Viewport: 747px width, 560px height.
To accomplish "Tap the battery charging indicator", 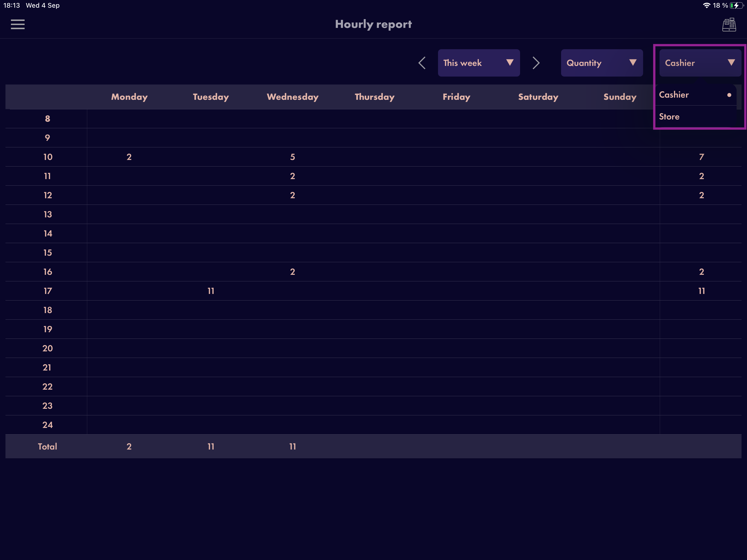I will point(737,5).
